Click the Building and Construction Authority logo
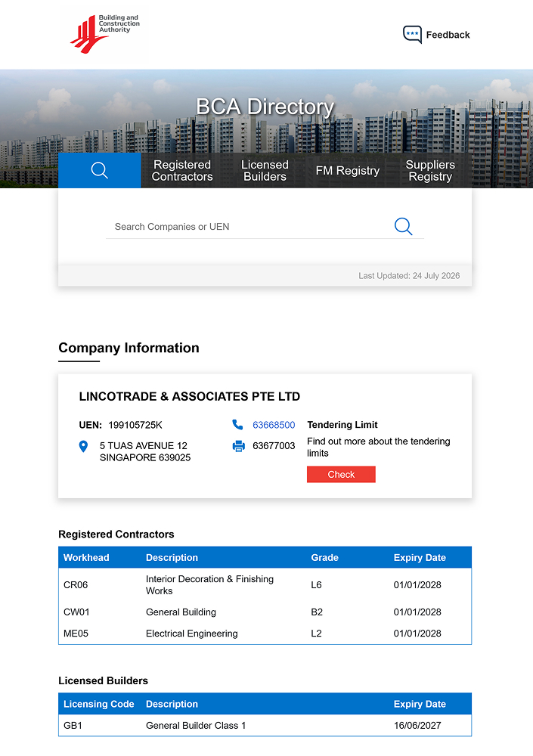The width and height of the screenshot is (533, 756). click(105, 34)
